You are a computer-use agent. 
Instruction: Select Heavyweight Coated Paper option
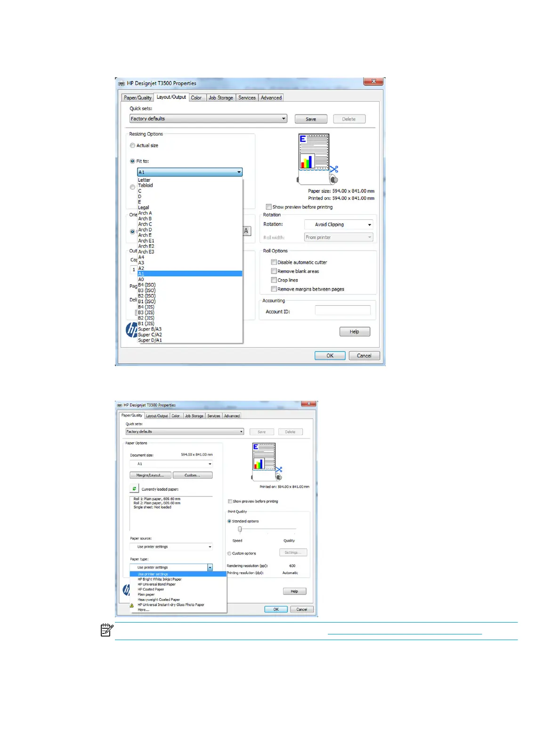(x=178, y=600)
